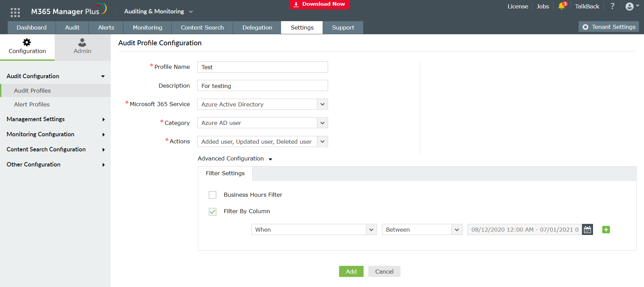The height and width of the screenshot is (287, 644).
Task: Open Tenant Settings
Action: point(609,27)
